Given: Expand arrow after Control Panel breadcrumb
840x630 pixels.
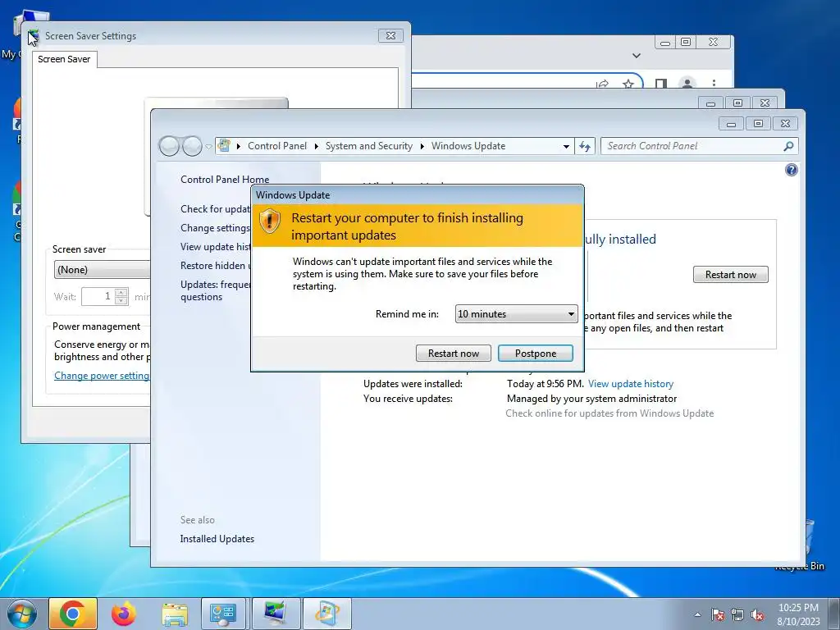Looking at the screenshot, I should (317, 146).
